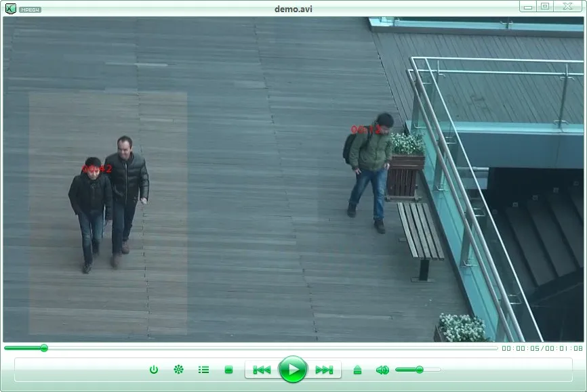The width and height of the screenshot is (587, 392).
Task: Click the demo.avi window title
Action: point(293,9)
